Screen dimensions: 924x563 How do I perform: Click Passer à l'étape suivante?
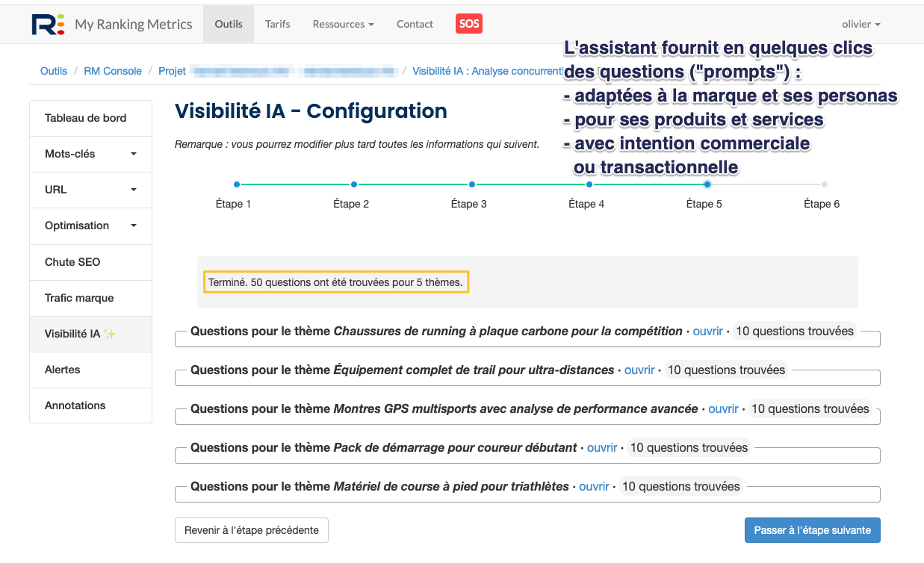pos(812,529)
